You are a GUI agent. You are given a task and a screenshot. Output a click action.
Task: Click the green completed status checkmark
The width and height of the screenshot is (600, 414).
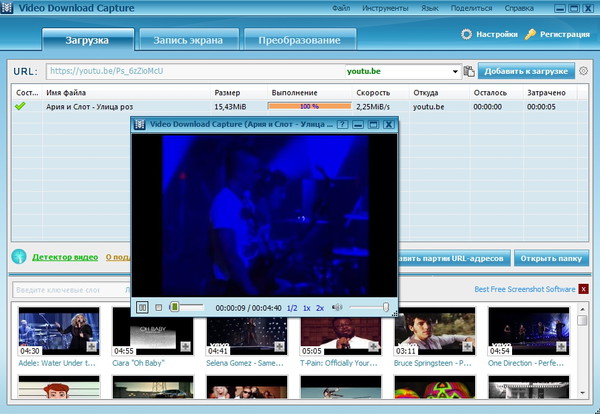(20, 106)
